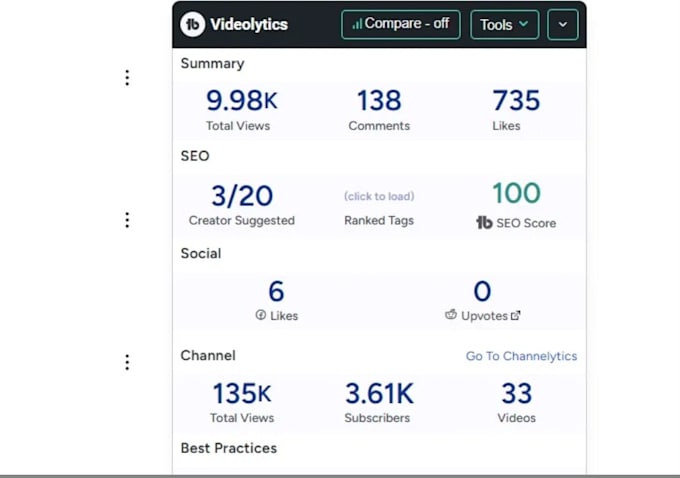Click the TubeBuddy logo in Videolytics header
This screenshot has height=478, width=680.
[193, 24]
